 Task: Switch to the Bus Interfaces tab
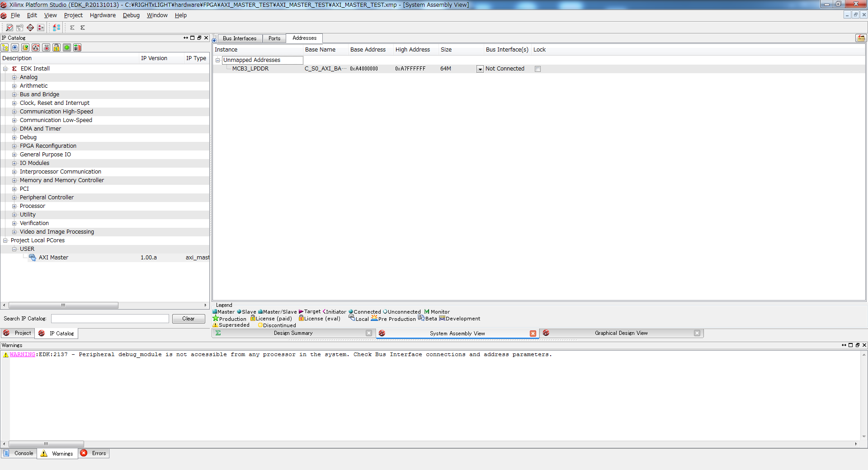(240, 38)
